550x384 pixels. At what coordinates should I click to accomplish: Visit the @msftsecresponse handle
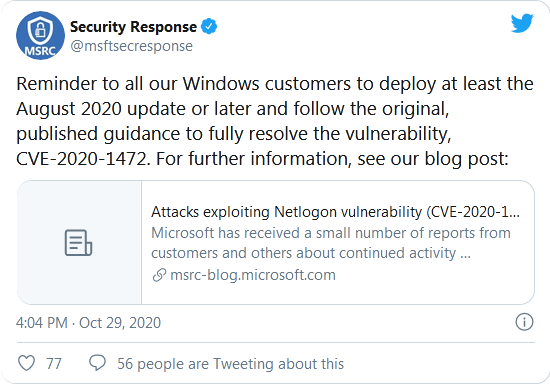click(132, 46)
